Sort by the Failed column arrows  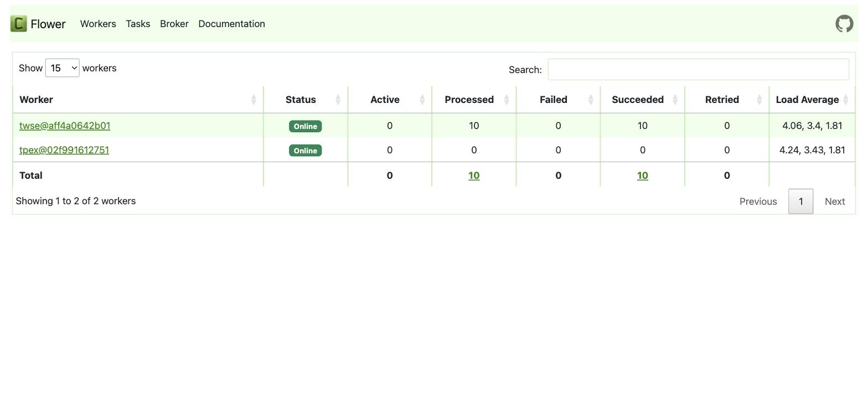click(591, 100)
